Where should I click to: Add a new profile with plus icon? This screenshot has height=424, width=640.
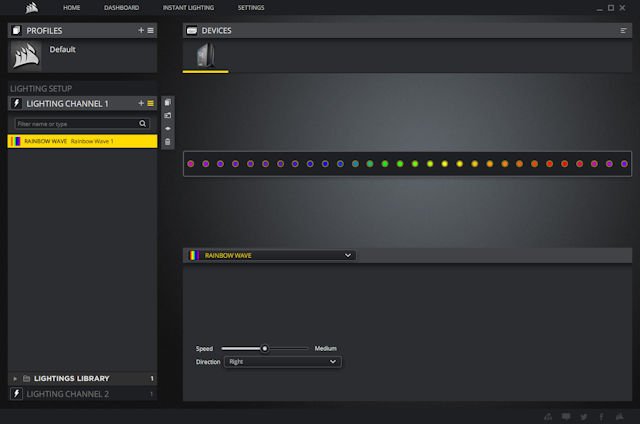click(141, 30)
